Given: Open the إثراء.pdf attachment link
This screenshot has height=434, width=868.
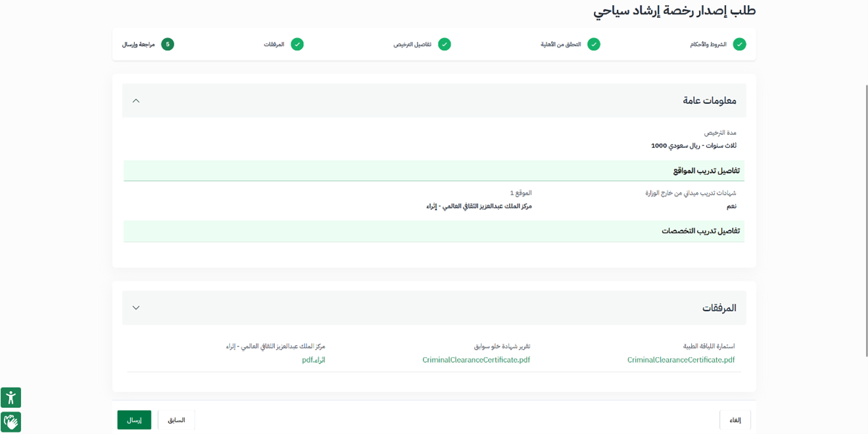Looking at the screenshot, I should 314,360.
